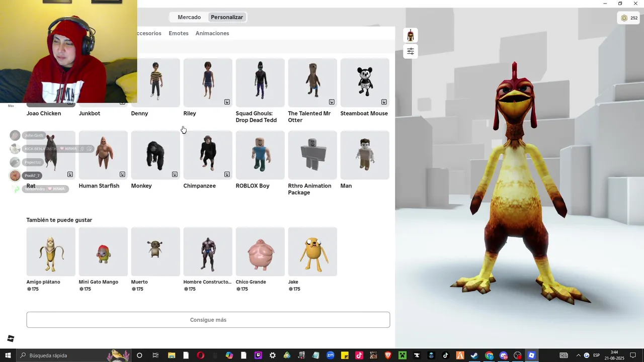Open the Jake recommended item
Image resolution: width=644 pixels, height=362 pixels.
click(x=312, y=251)
